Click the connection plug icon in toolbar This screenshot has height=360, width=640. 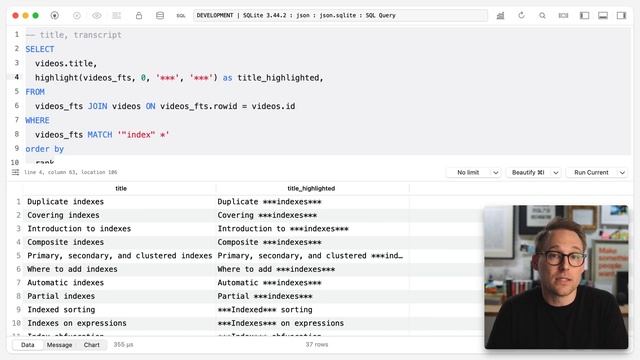coord(55,16)
